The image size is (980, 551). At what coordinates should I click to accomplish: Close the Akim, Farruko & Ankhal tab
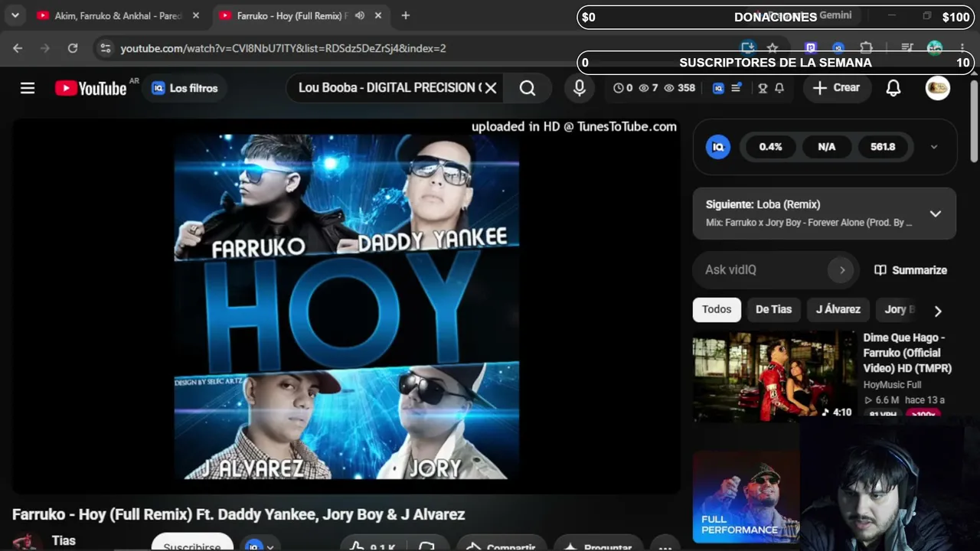tap(196, 15)
